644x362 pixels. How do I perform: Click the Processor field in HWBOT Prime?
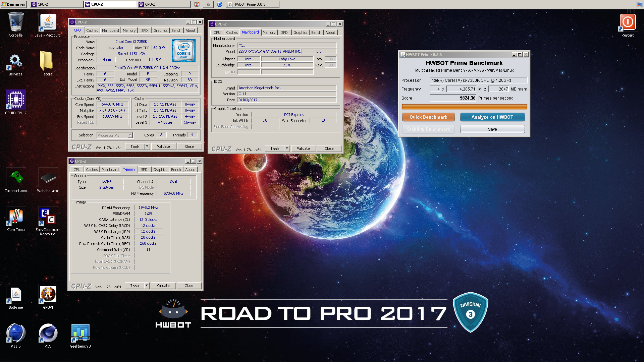tap(478, 80)
